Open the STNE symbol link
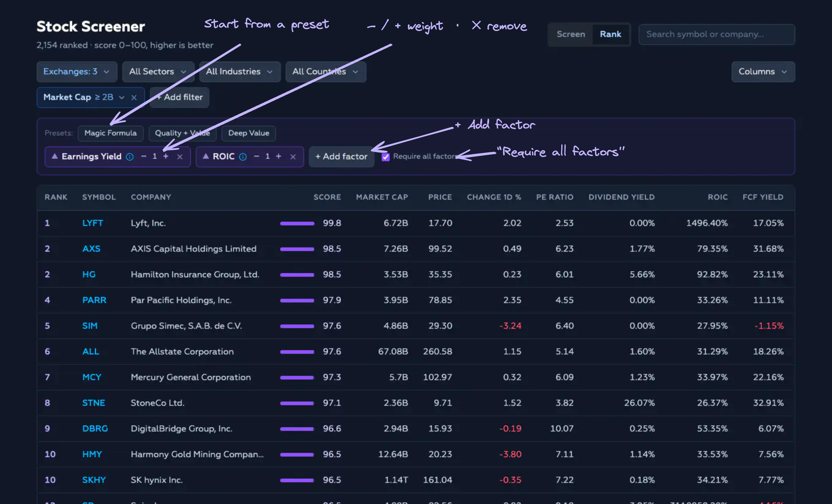 pyautogui.click(x=94, y=403)
